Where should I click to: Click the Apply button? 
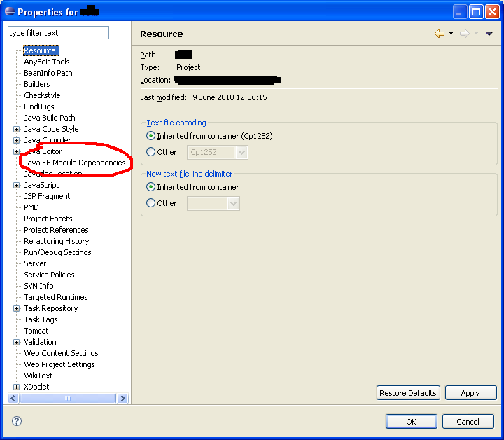coord(470,393)
